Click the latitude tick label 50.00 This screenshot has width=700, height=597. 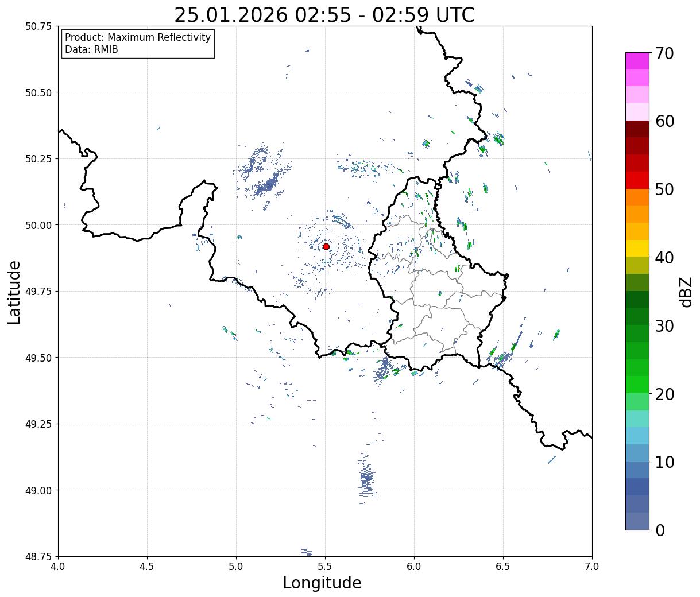38,225
